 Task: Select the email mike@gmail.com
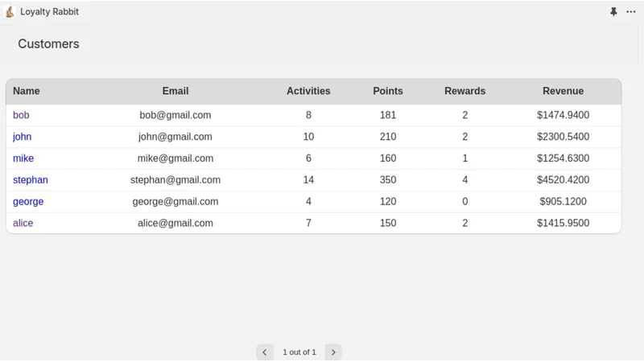coord(175,158)
